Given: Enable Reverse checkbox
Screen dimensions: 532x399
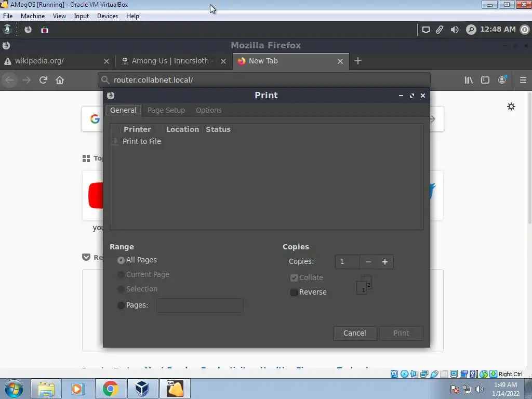Looking at the screenshot, I should [x=294, y=292].
